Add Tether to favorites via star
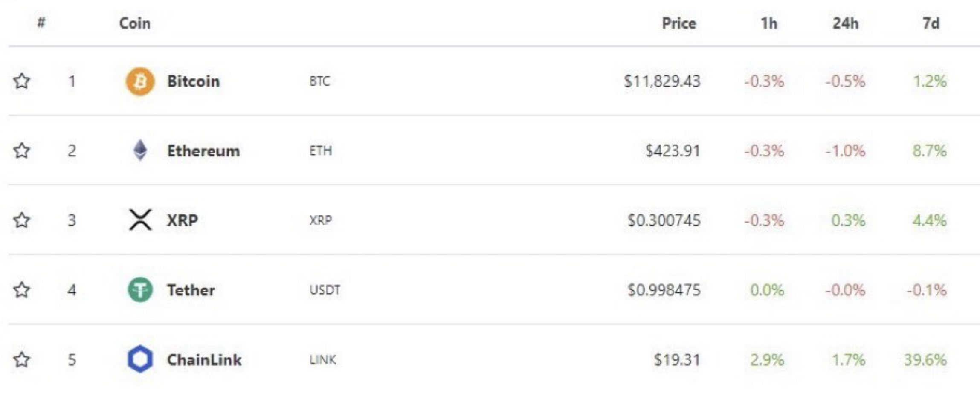980x402 pixels. point(22,290)
